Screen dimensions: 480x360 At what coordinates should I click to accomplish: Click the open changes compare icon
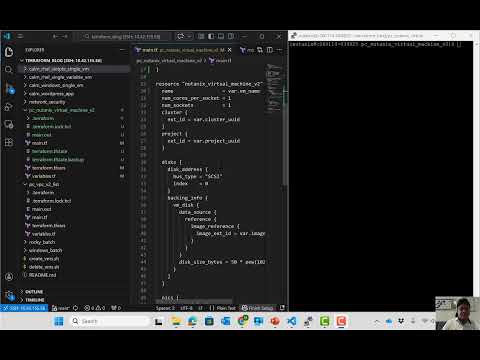pyautogui.click(x=260, y=50)
